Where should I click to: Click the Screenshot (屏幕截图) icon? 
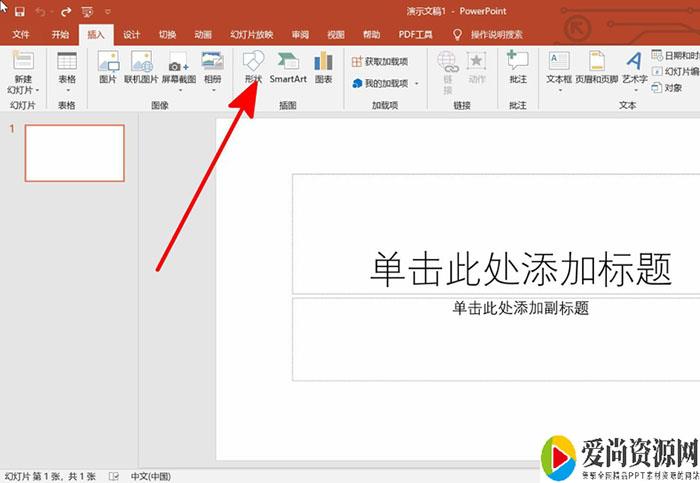coord(178,66)
